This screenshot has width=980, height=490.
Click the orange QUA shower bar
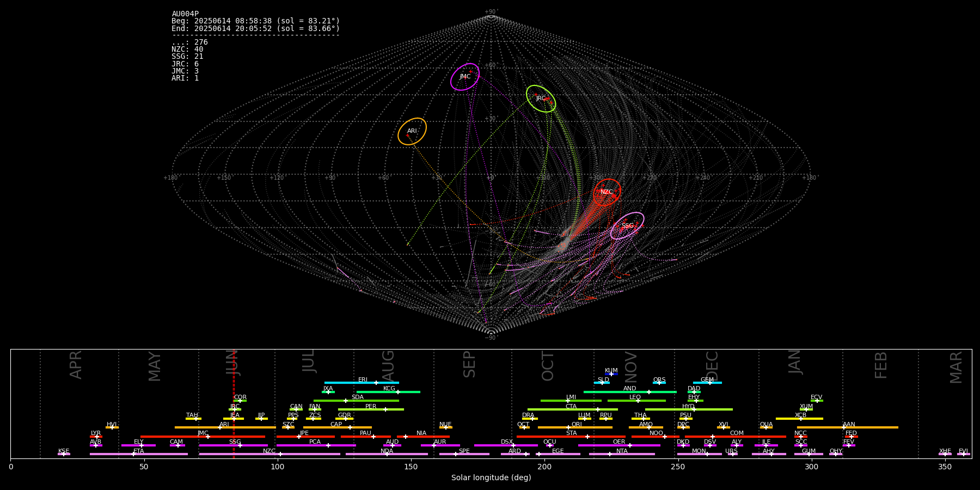coord(766,427)
